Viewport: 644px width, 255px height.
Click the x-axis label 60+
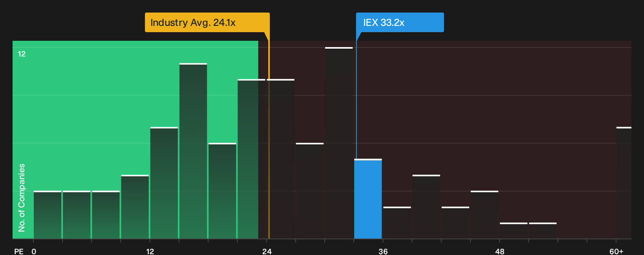click(617, 251)
